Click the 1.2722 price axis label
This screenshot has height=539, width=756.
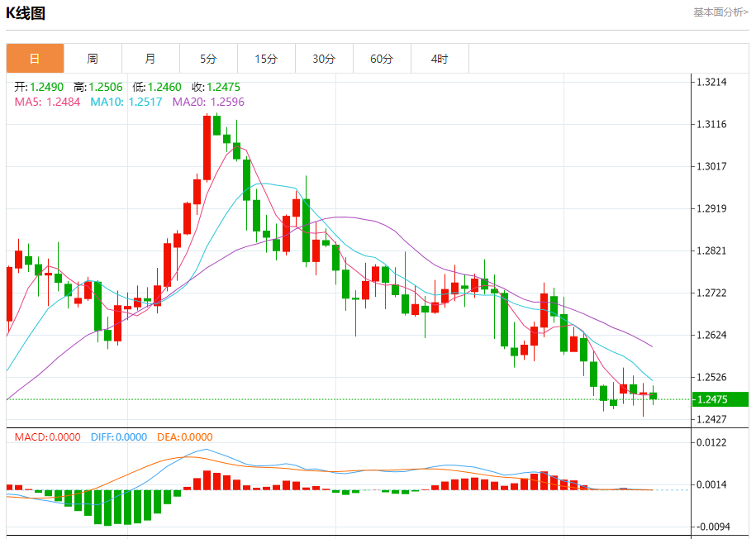click(x=711, y=293)
